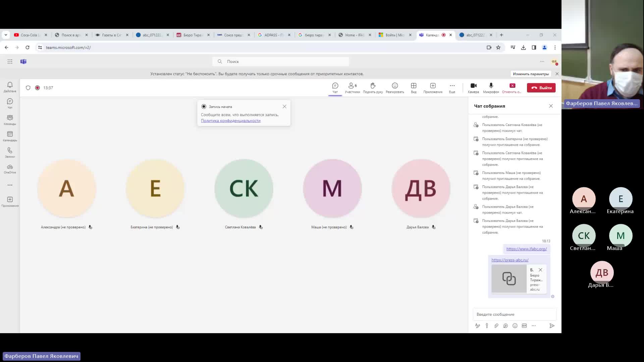The height and width of the screenshot is (362, 644).
Task: Send the chat message
Action: pos(552,326)
